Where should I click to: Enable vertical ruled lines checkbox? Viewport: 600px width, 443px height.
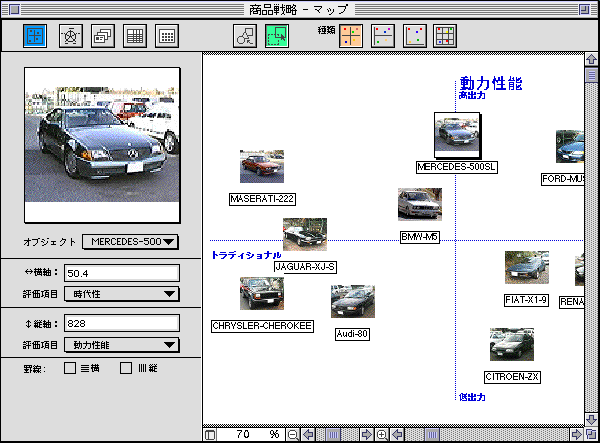pyautogui.click(x=126, y=368)
